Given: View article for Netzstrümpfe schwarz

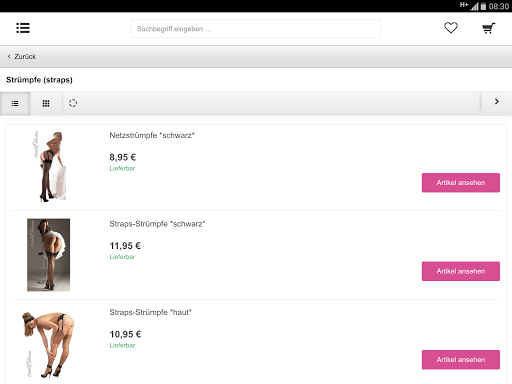Looking at the screenshot, I should click(461, 183).
